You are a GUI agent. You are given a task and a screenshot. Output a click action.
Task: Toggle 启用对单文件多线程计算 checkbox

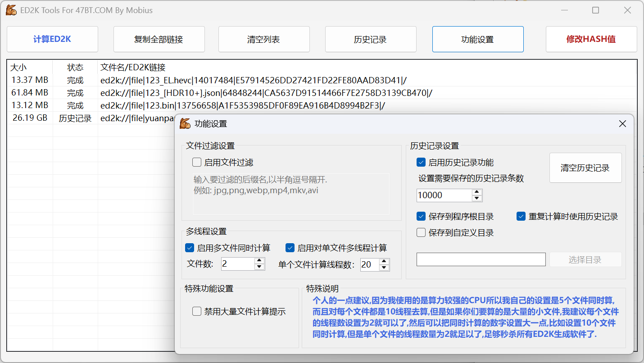click(x=290, y=248)
